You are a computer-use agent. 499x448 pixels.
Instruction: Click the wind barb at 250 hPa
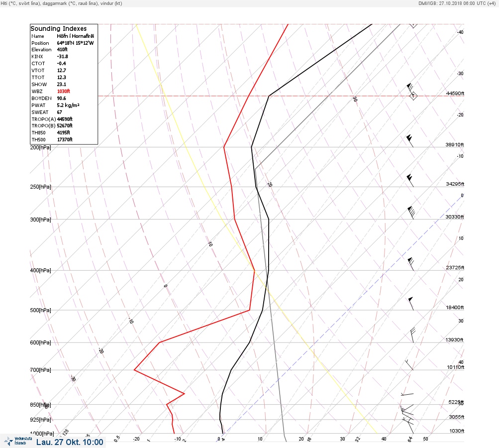(410, 181)
